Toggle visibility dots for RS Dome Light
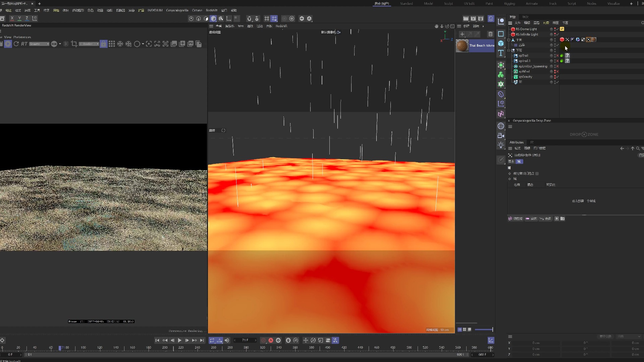644x362 pixels. 555,29
